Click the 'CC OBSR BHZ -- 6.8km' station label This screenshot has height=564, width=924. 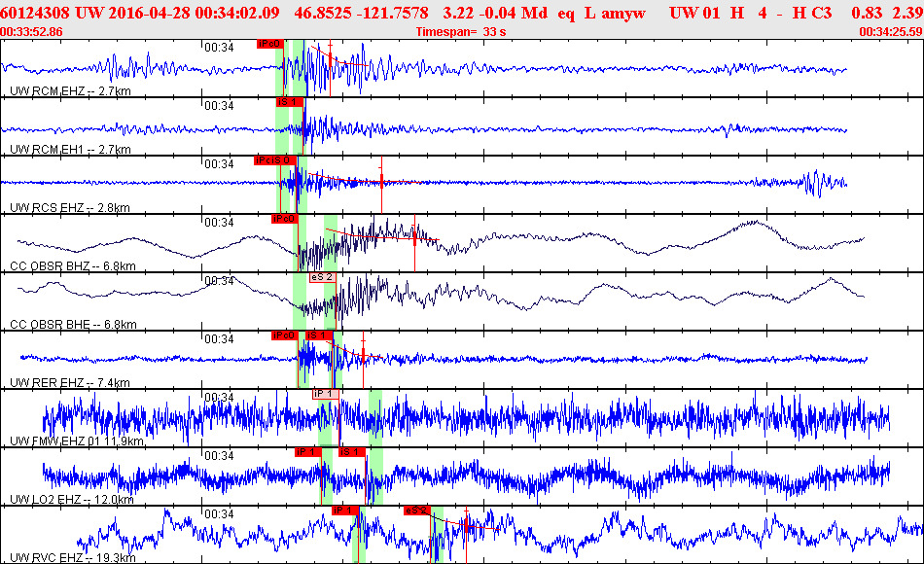(x=73, y=266)
